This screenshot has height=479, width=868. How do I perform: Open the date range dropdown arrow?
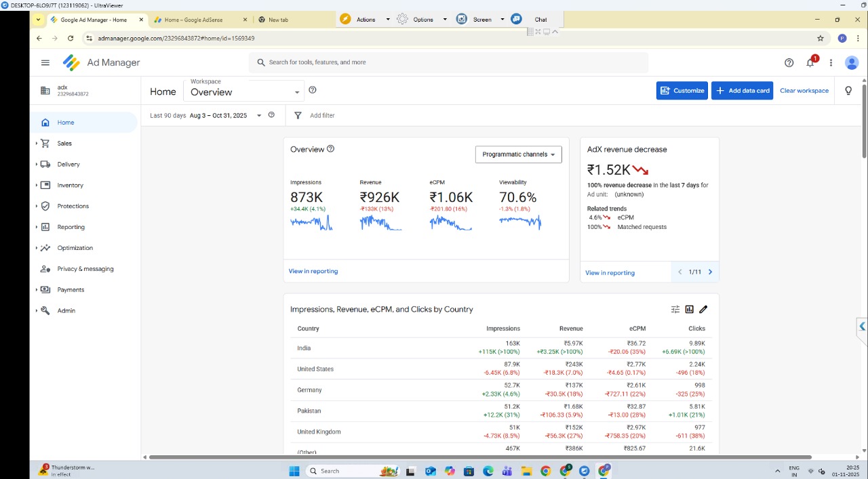[x=259, y=116]
